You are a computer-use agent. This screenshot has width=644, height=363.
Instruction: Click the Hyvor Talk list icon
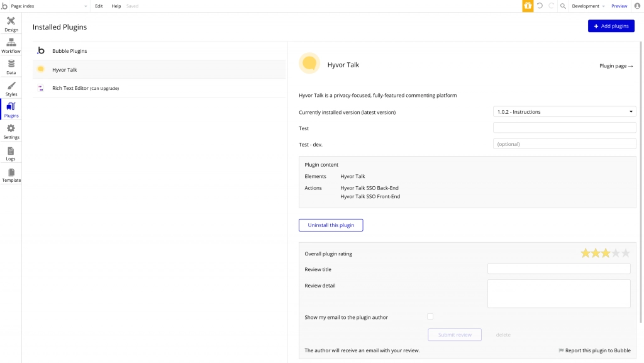pos(41,69)
